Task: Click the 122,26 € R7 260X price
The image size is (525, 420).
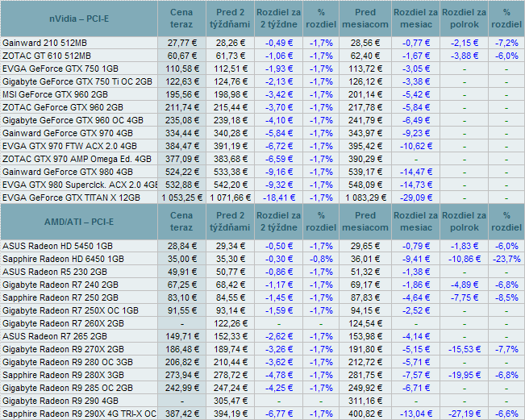Action: [x=231, y=323]
